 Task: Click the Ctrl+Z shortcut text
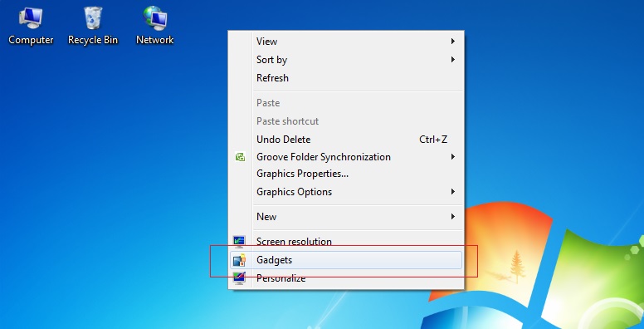pos(433,140)
